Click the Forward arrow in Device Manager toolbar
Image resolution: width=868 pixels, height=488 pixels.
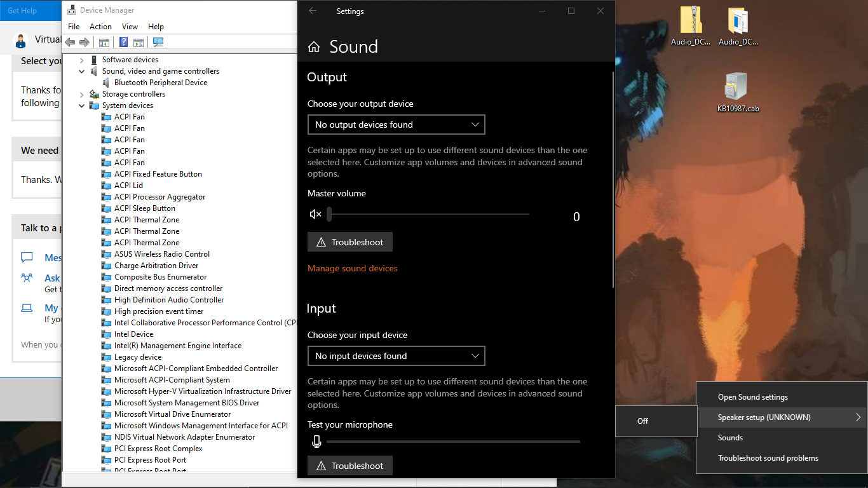(84, 43)
